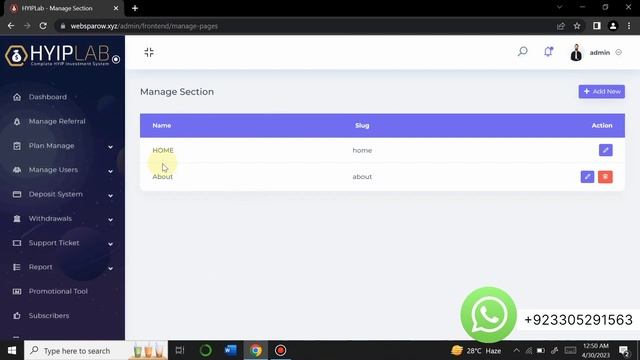Click the Manage Users menu item
The image size is (640, 360).
53,170
